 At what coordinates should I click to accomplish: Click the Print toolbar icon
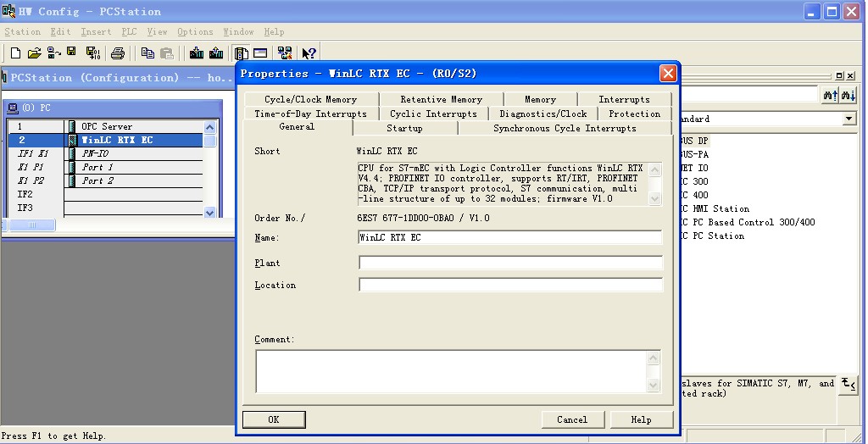117,53
